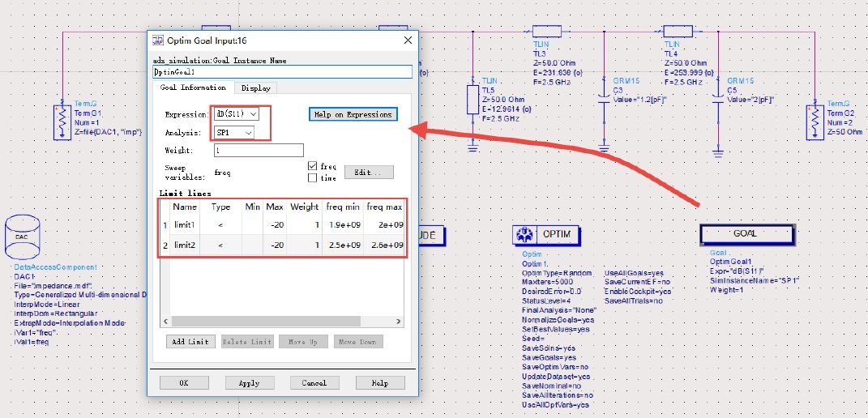Screen dimensions: 868x418
Task: Click the freq min column header
Action: tap(343, 207)
